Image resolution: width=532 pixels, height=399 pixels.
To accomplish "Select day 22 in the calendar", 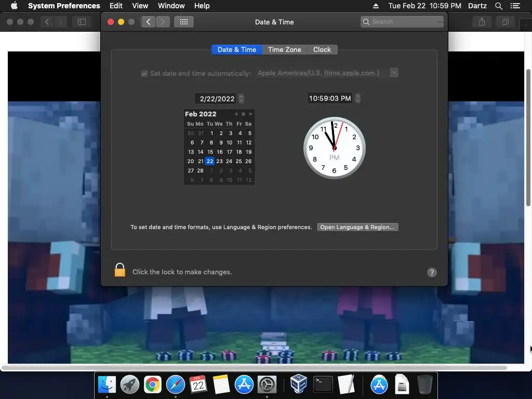I will click(210, 161).
